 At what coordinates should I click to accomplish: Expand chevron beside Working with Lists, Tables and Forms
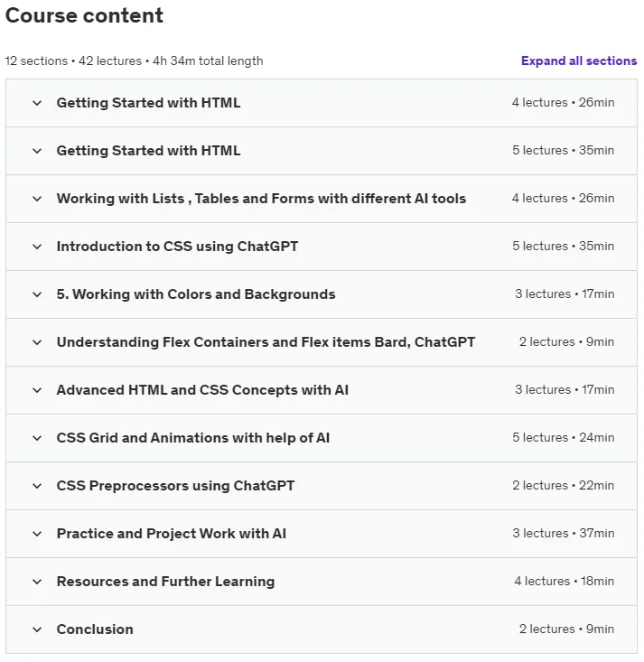coord(37,199)
